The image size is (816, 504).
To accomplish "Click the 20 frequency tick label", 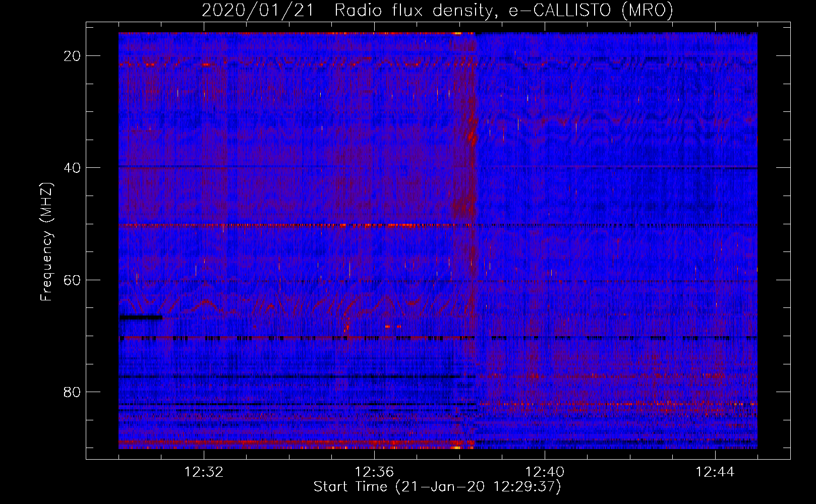I will [72, 55].
